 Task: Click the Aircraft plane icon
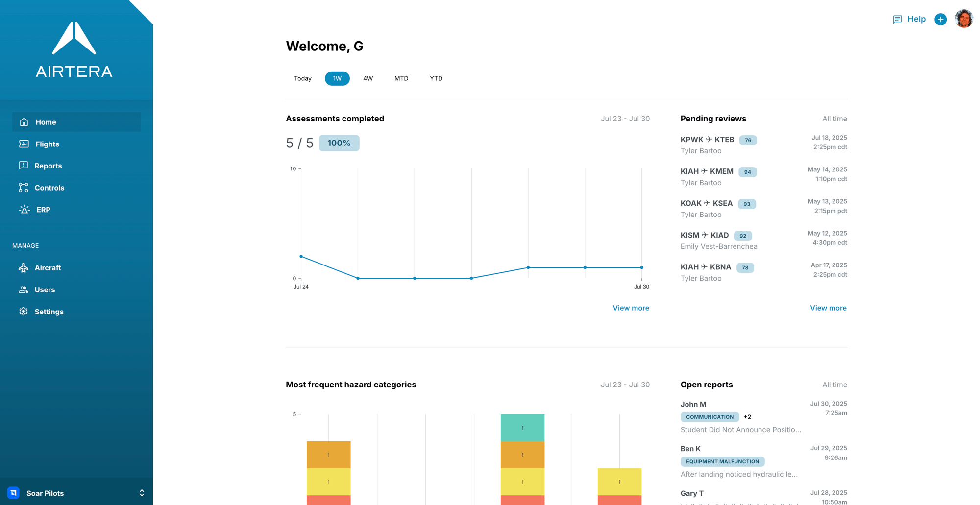click(24, 267)
